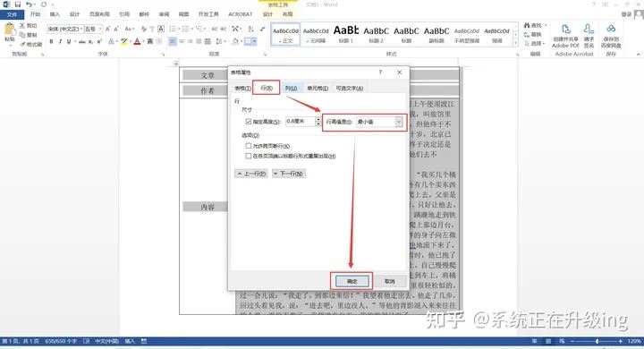The image size is (644, 349).
Task: Click the row height spinner up arrow
Action: coord(318,119)
